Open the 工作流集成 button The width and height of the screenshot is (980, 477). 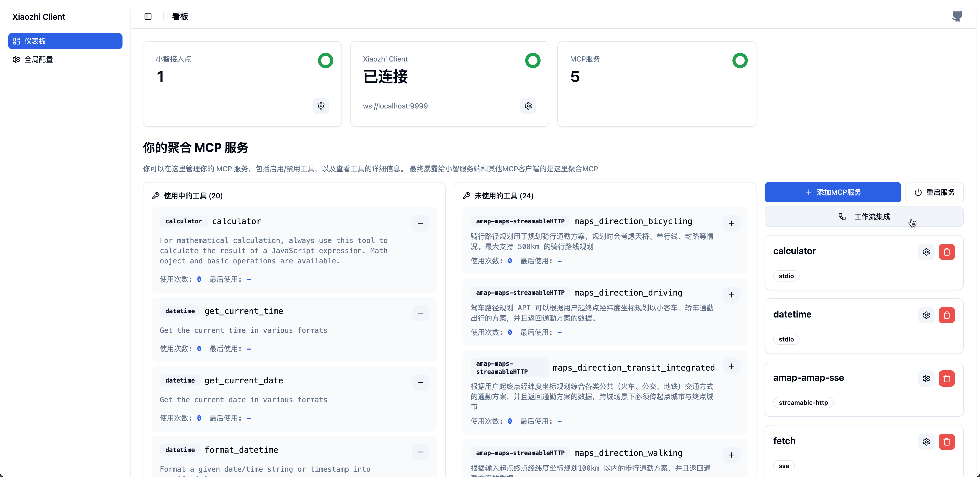coord(864,217)
